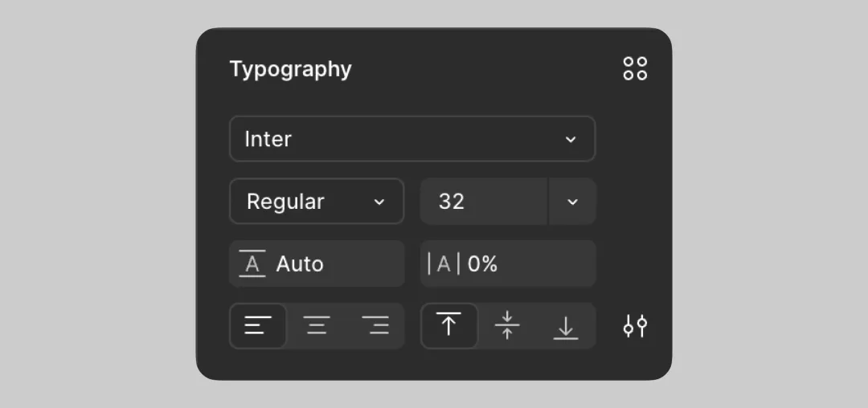Click the 0% letter spacing value
The height and width of the screenshot is (408, 868).
483,263
